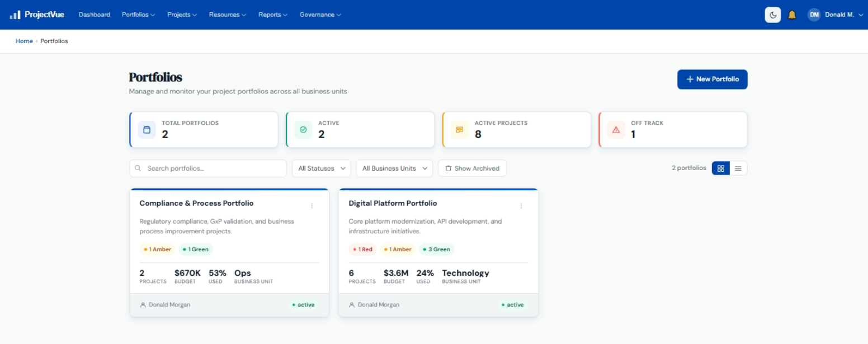Click active status badge in Compliance card
The width and height of the screenshot is (868, 344).
pyautogui.click(x=304, y=305)
